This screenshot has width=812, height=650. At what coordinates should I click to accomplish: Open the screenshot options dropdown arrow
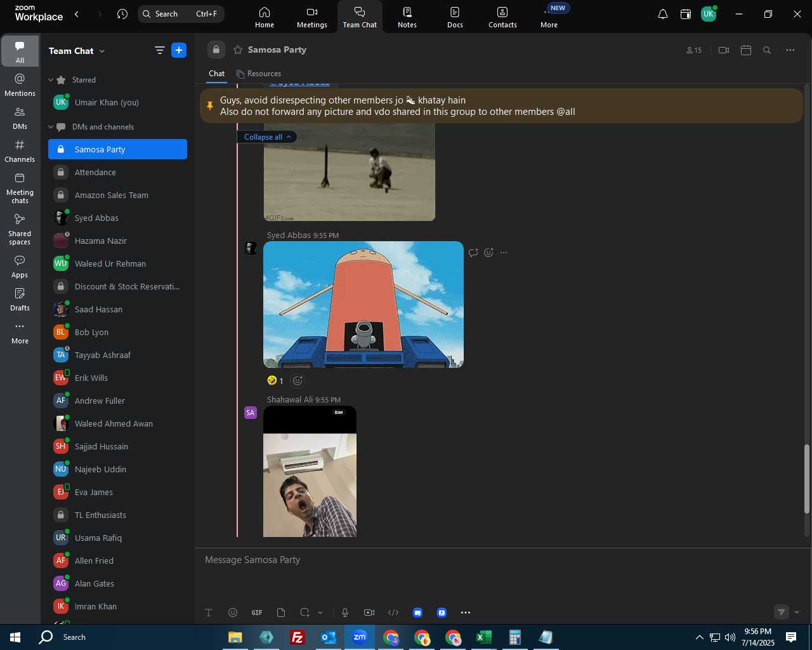coord(320,613)
